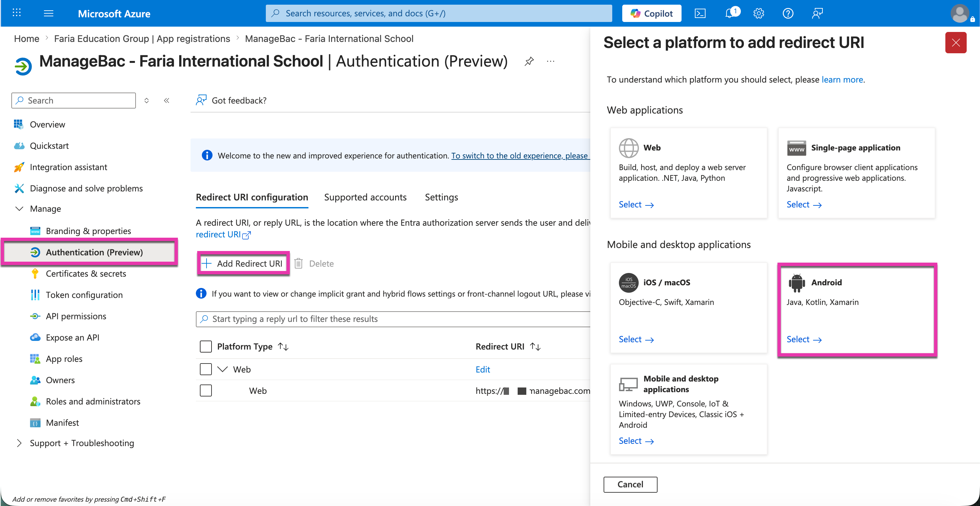The image size is (980, 506).
Task: Collapse the Web platform group chevron
Action: (223, 369)
